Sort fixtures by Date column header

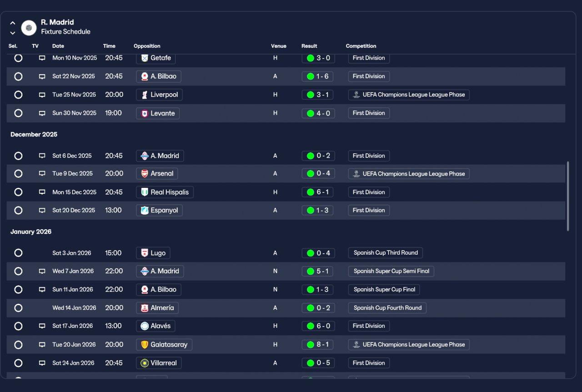[58, 46]
